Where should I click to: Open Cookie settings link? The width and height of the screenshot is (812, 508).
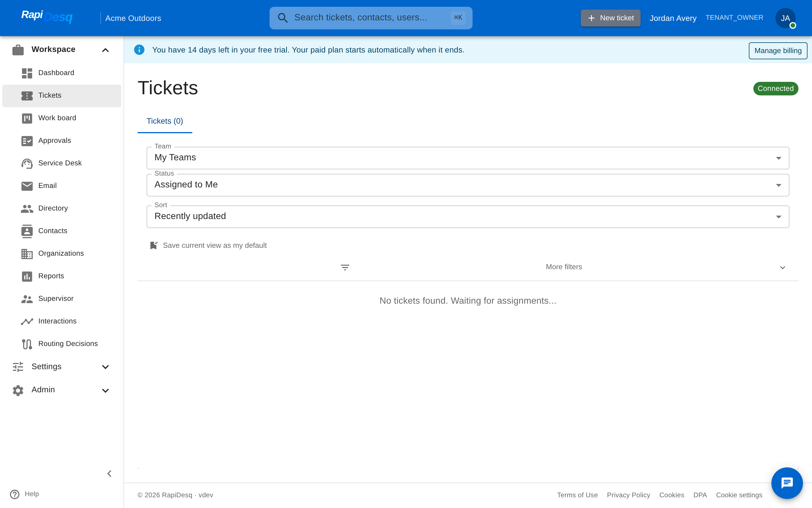[739, 495]
